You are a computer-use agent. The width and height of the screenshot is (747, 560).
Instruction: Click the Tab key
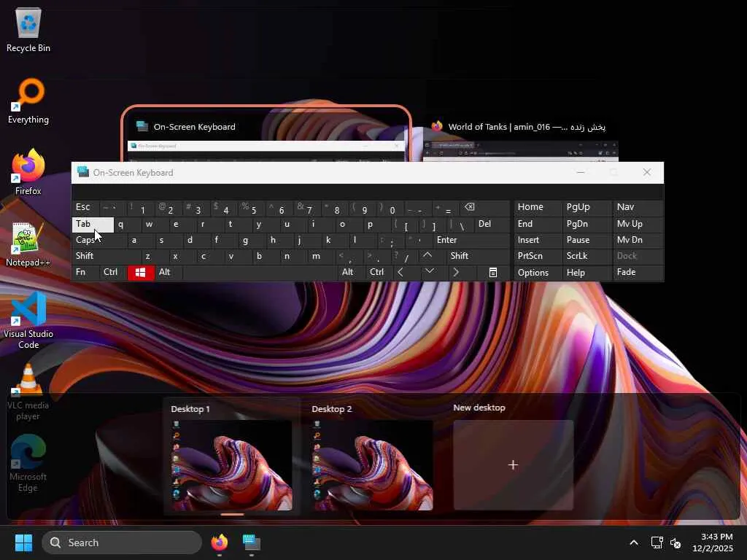pos(93,224)
